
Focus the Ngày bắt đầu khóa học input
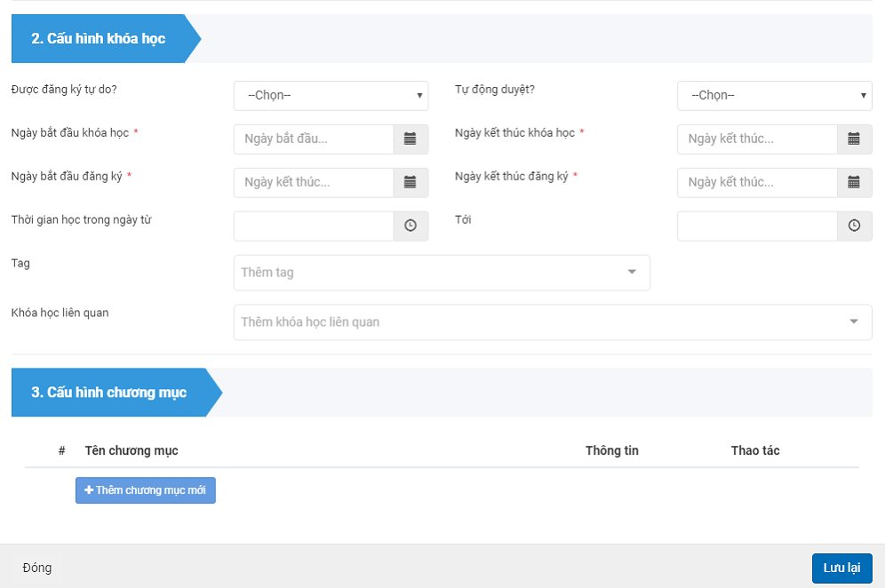click(314, 139)
